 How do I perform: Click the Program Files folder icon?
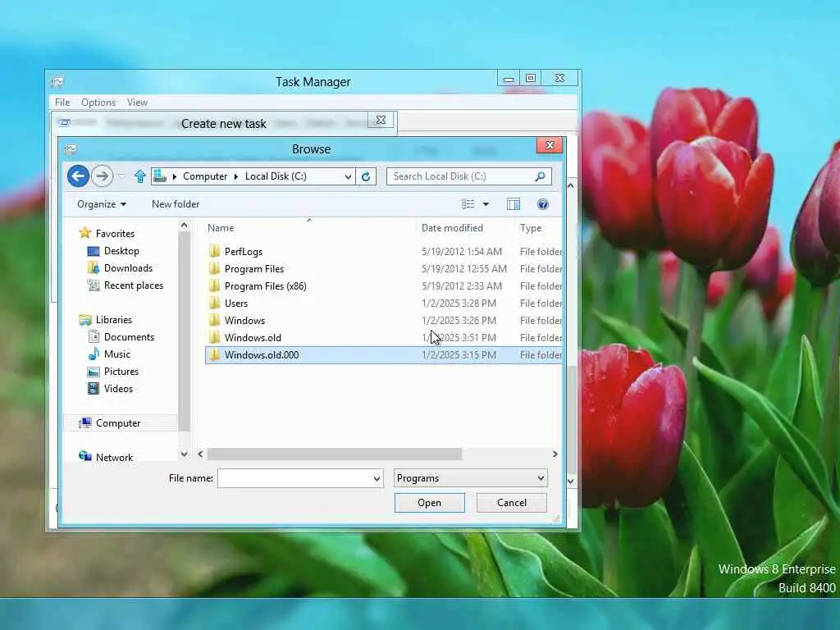pos(214,268)
